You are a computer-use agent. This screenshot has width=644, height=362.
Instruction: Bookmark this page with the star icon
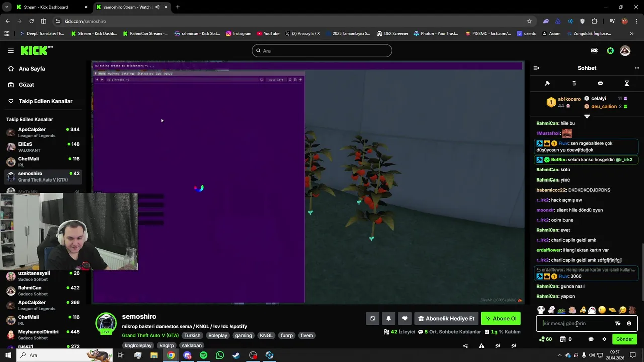point(529,21)
